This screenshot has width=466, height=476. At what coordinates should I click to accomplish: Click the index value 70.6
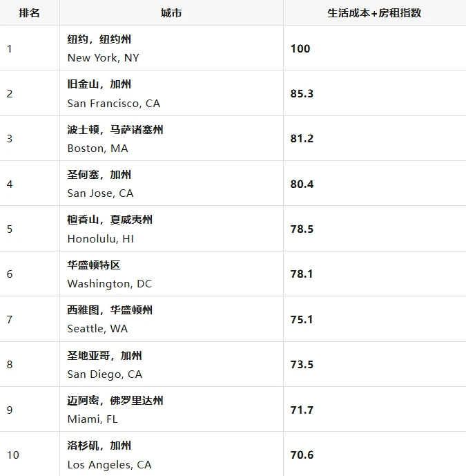(x=302, y=455)
